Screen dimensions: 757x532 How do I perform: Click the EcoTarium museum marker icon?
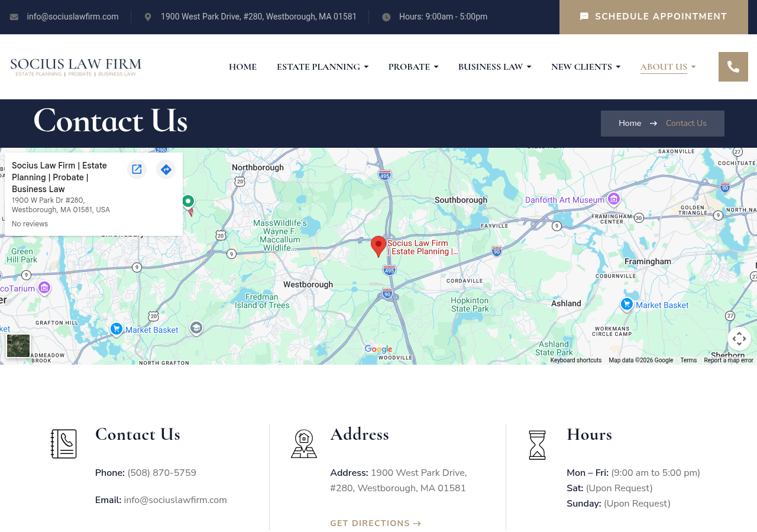(44, 287)
